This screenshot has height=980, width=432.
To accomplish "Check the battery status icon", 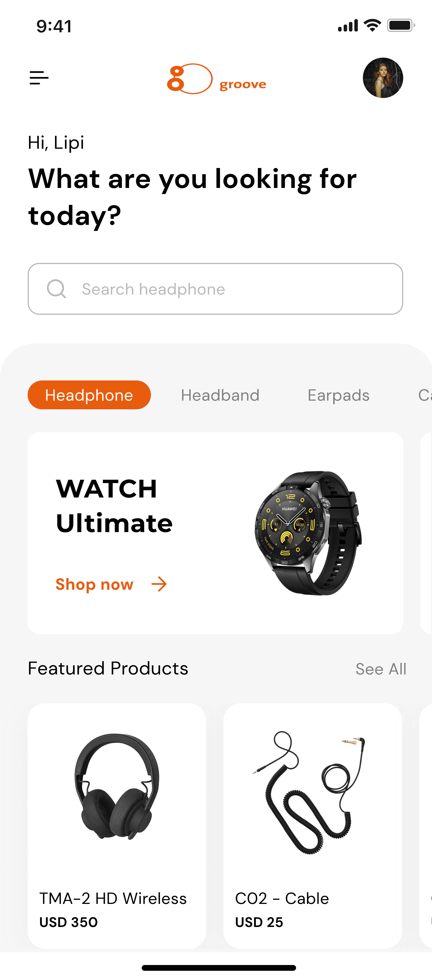I will tap(401, 25).
